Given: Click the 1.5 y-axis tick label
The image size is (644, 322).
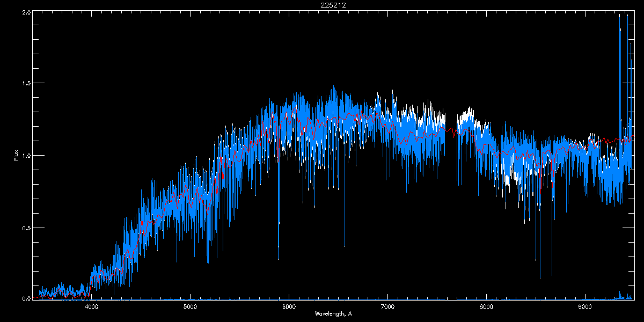Looking at the screenshot, I should (26, 84).
